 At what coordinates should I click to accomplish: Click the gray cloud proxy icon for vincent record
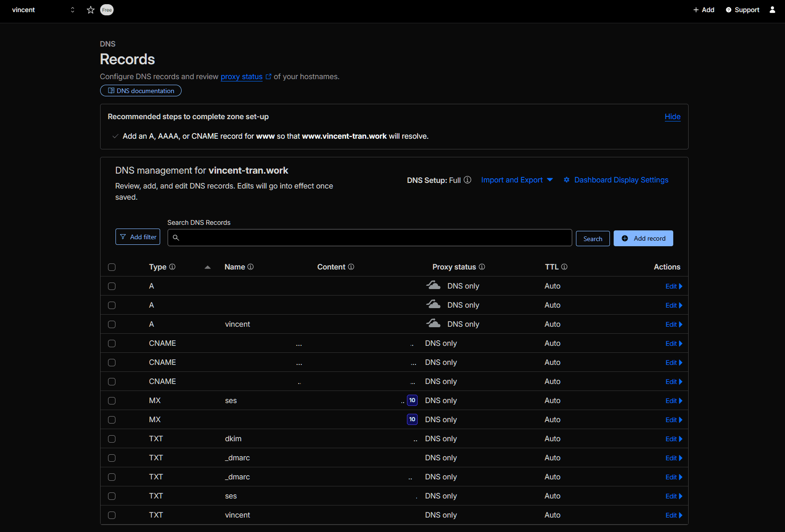pyautogui.click(x=433, y=323)
